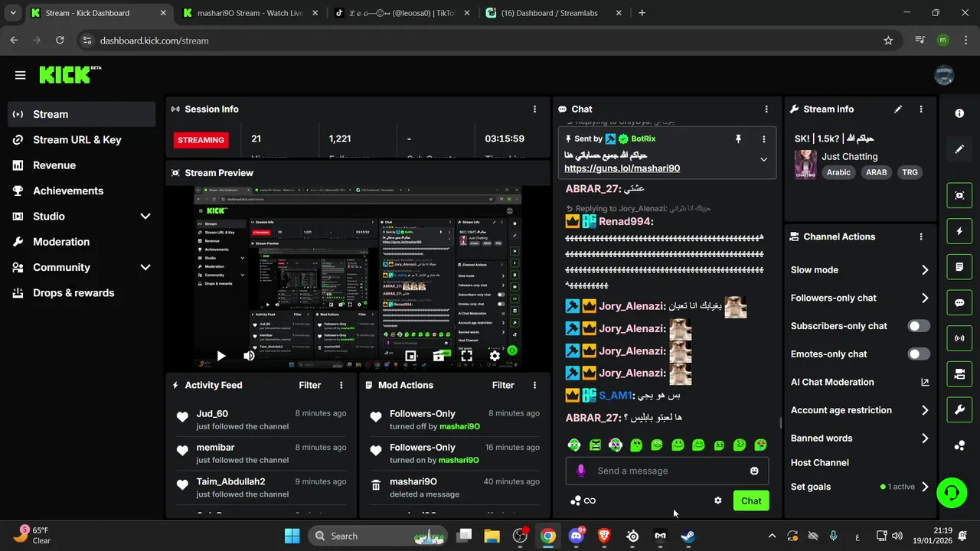Expand the Community sidebar section
Viewport: 980px width, 551px height.
[x=145, y=267]
